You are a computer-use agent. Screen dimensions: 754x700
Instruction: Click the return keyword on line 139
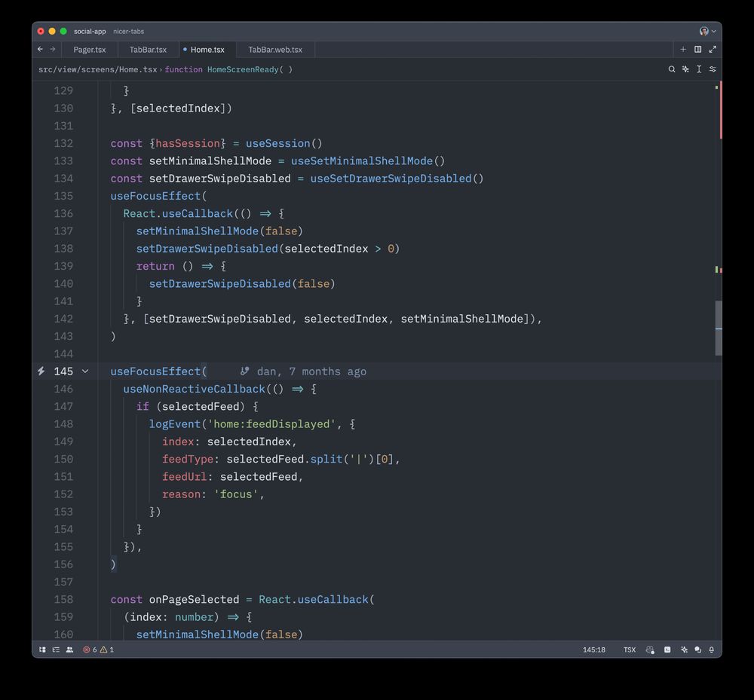point(155,266)
